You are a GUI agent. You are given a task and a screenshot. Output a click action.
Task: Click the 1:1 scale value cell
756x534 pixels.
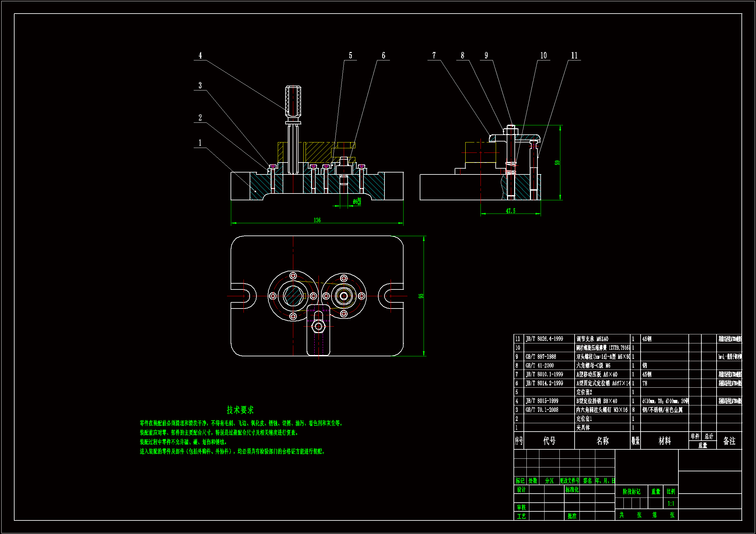(x=671, y=503)
